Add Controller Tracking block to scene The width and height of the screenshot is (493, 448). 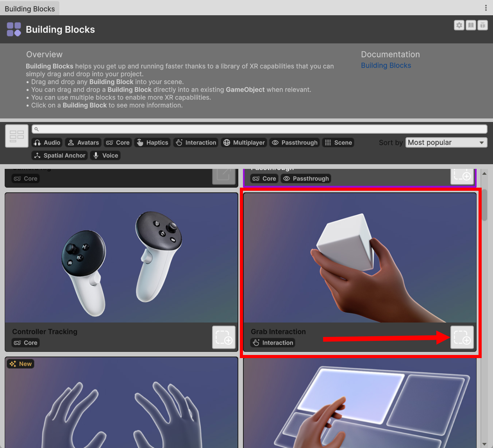224,337
